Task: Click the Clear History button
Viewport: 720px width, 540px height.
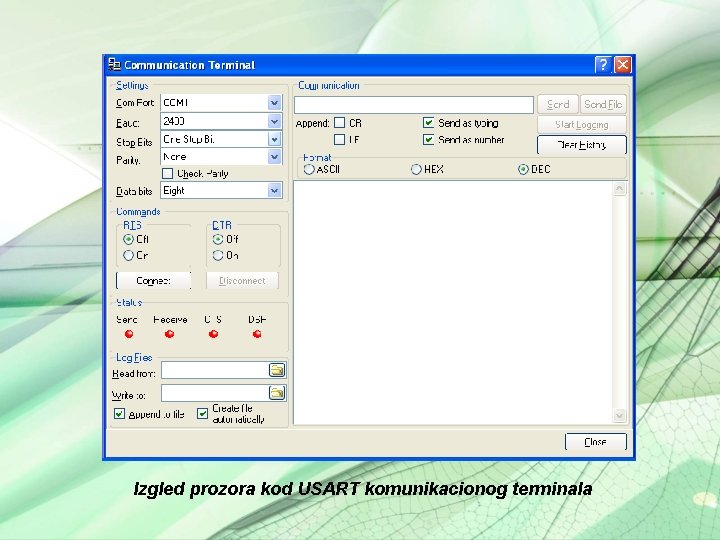Action: [582, 145]
